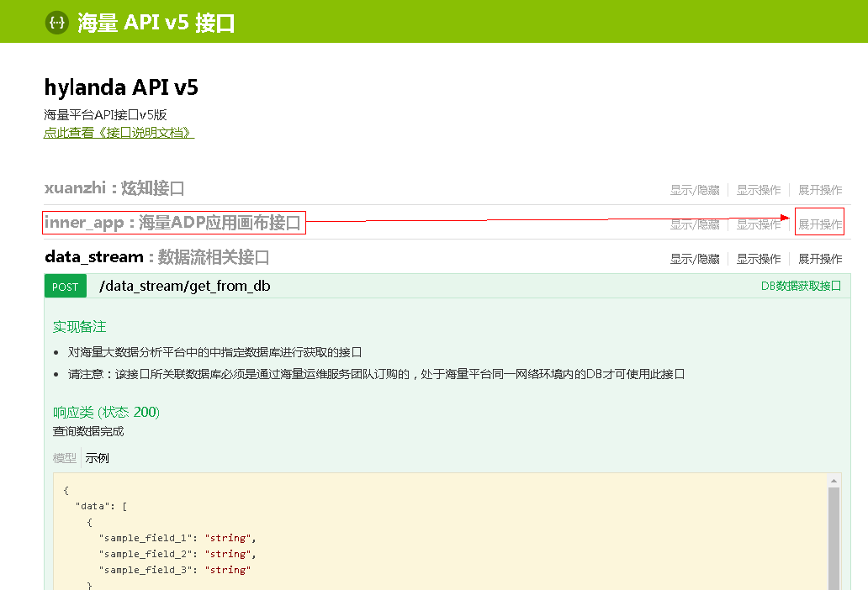Image resolution: width=868 pixels, height=590 pixels.
Task: Click the JSON example response code box
Action: click(x=421, y=538)
